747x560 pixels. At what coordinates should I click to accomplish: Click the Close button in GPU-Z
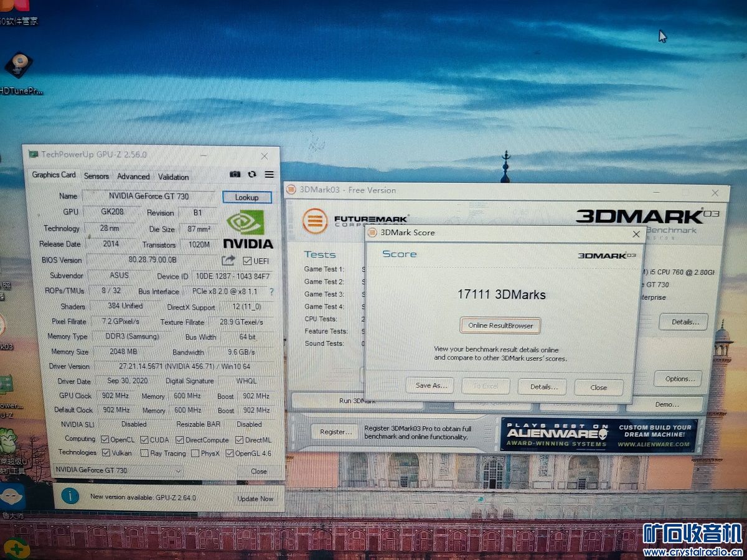point(259,471)
